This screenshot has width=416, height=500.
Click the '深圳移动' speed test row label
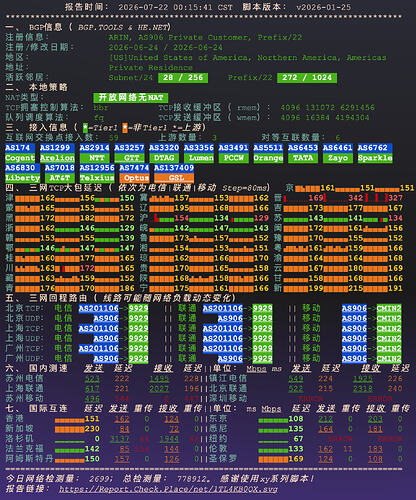coord(228,398)
